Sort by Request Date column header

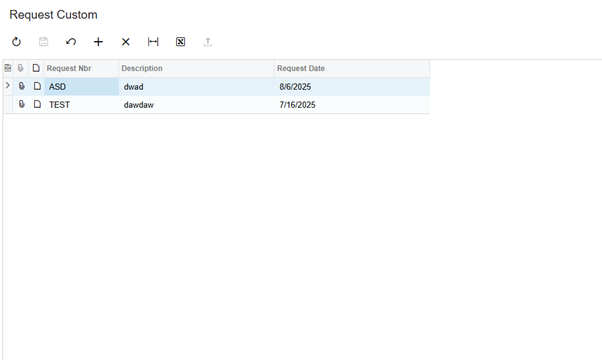352,68
